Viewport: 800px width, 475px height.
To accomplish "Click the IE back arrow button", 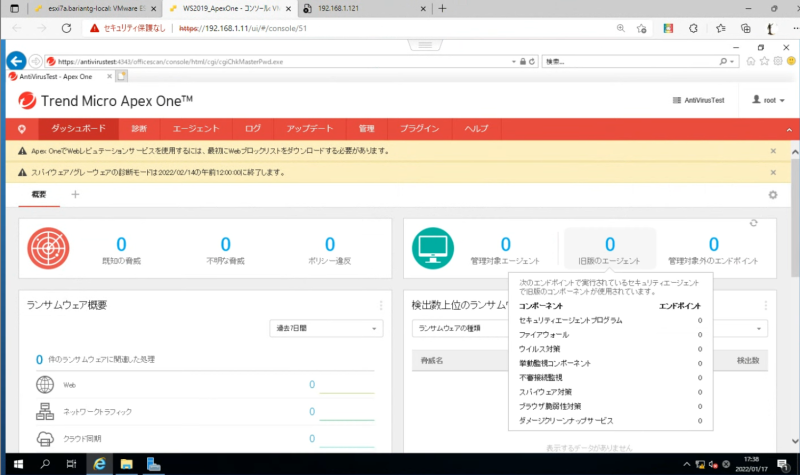I will (16, 61).
